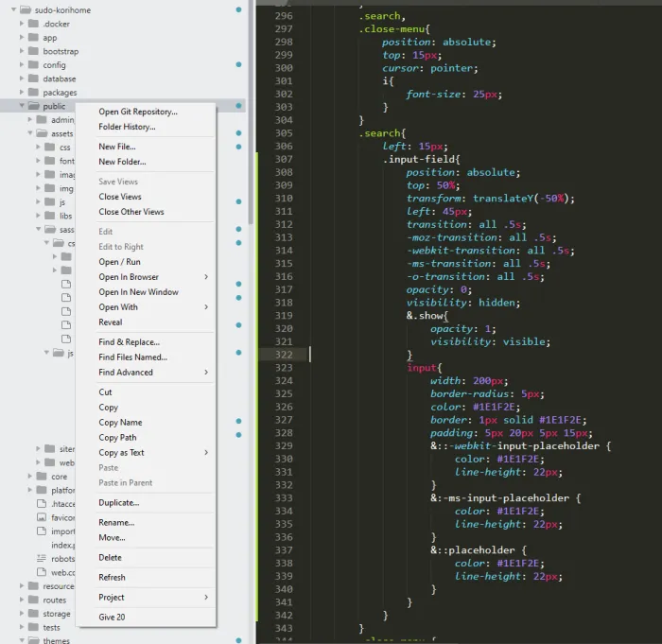This screenshot has width=662, height=644.
Task: Click the 'visibility: hidden;' code line
Action: 463,303
